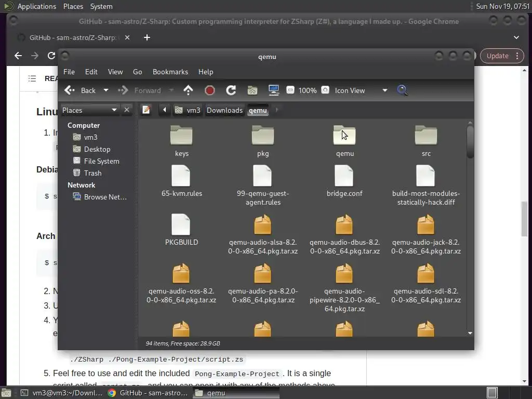This screenshot has width=532, height=399.
Task: Click the Search magnifier icon
Action: point(402,90)
